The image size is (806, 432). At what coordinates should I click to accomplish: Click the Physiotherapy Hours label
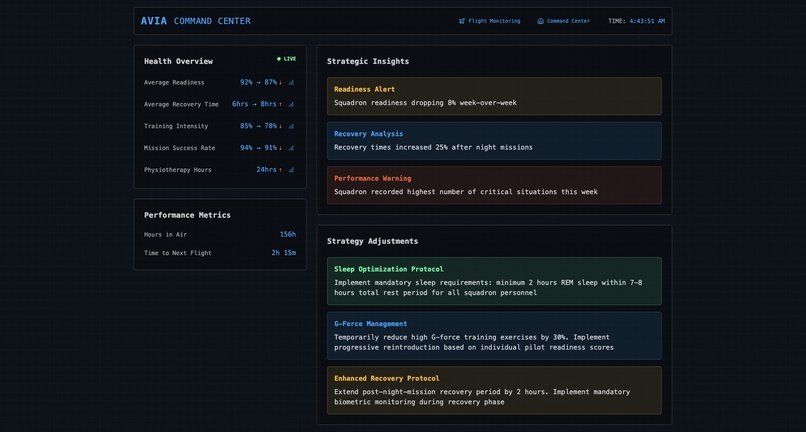(178, 170)
